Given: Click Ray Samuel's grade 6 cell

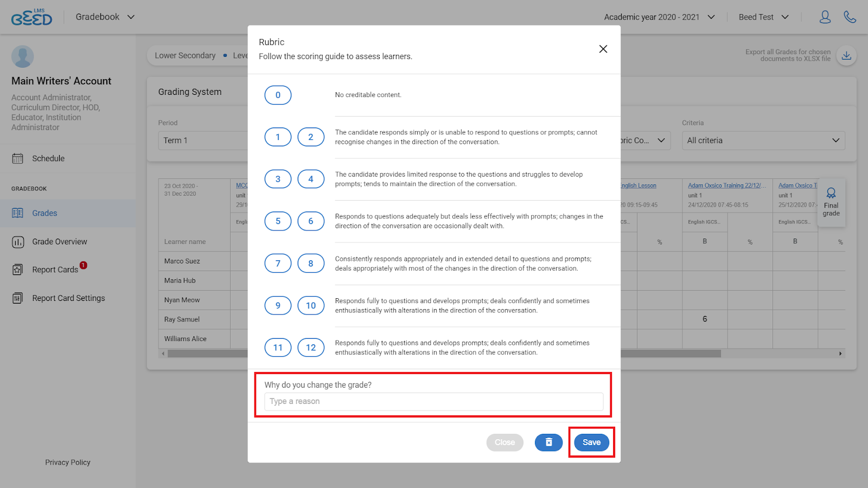Looking at the screenshot, I should (705, 319).
